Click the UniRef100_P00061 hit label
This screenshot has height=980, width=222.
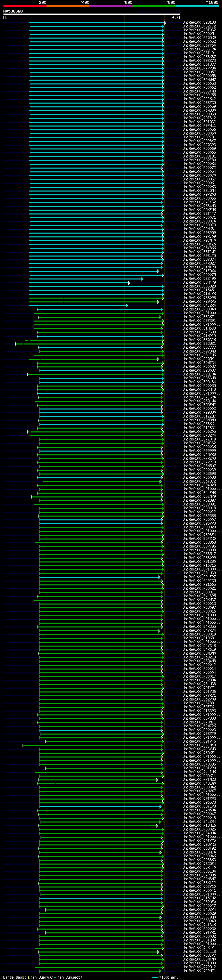point(199,183)
